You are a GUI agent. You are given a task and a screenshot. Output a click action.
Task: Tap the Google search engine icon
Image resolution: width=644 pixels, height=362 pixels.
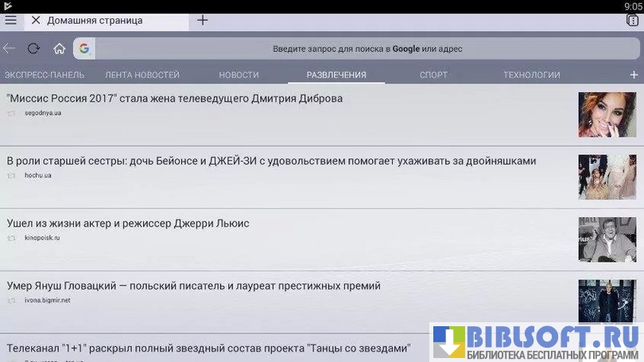click(x=83, y=49)
